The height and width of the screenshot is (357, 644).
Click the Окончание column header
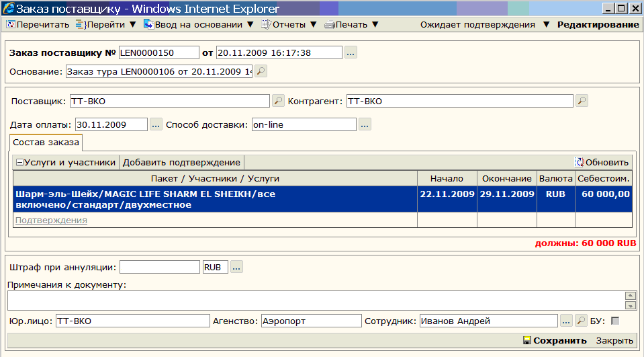tap(507, 179)
